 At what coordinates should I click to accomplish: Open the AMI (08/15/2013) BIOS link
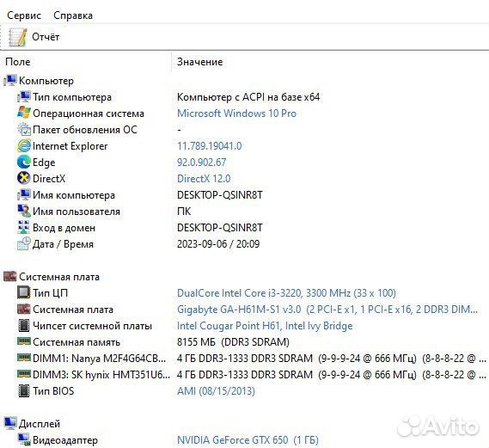pyautogui.click(x=216, y=391)
